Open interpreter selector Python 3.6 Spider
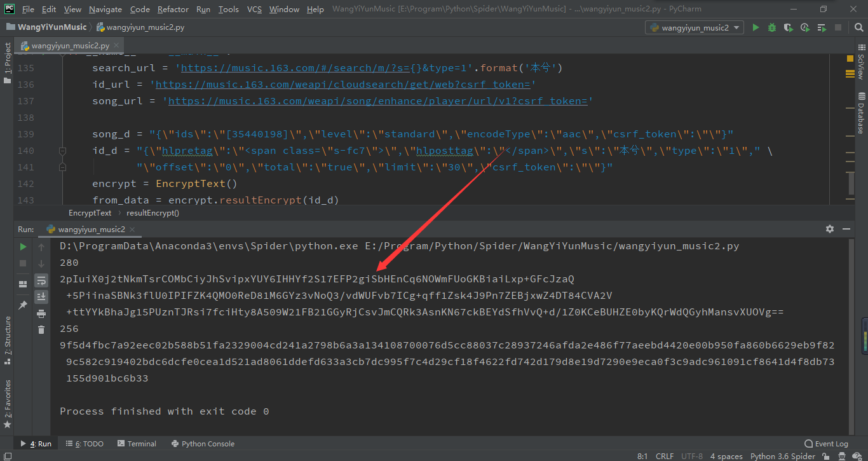This screenshot has height=461, width=868. [782, 456]
